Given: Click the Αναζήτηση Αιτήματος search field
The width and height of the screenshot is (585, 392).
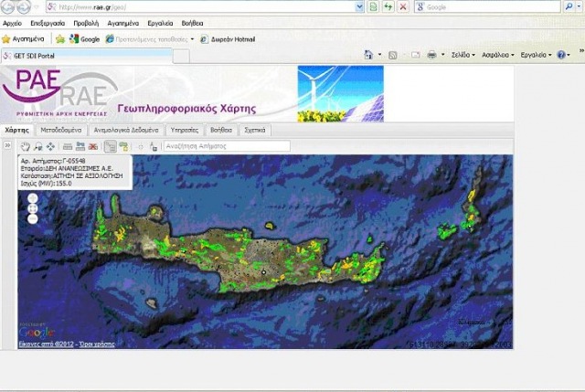Looking at the screenshot, I should 226,146.
